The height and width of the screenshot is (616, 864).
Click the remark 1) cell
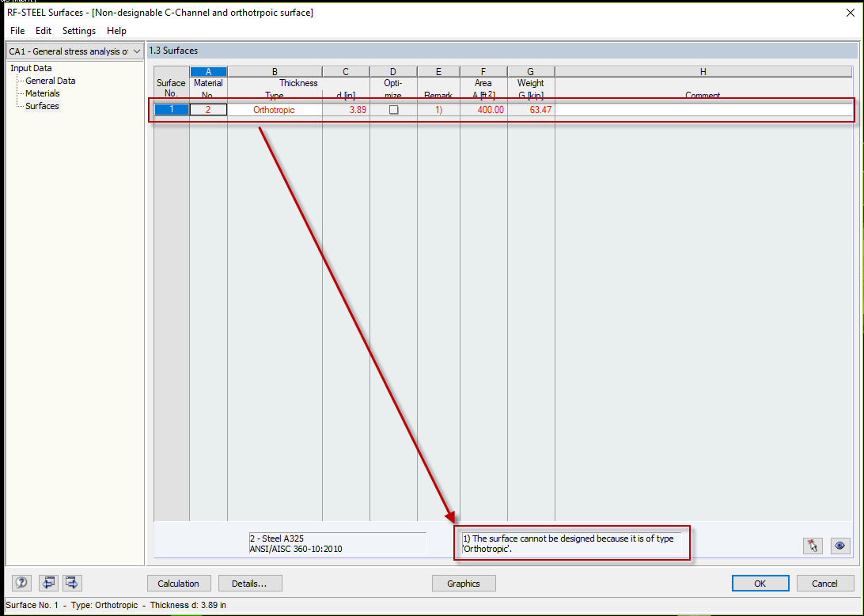[x=438, y=110]
